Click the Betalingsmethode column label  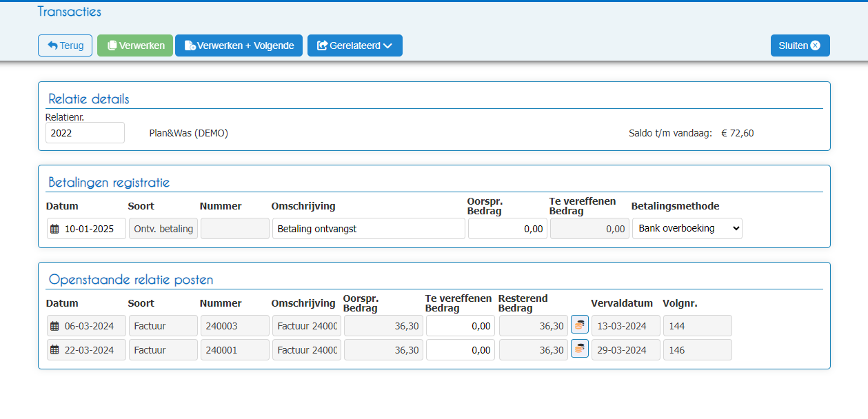point(675,206)
